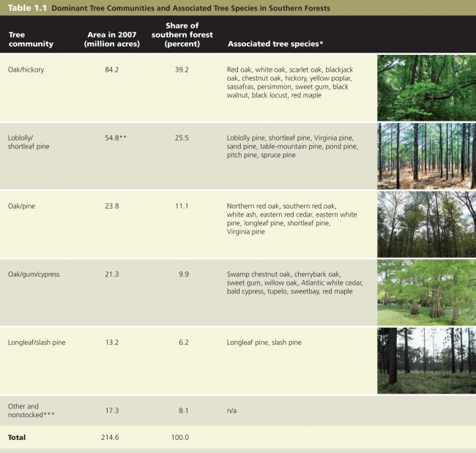Click the Total row label
The width and height of the screenshot is (476, 453).
pyautogui.click(x=17, y=437)
